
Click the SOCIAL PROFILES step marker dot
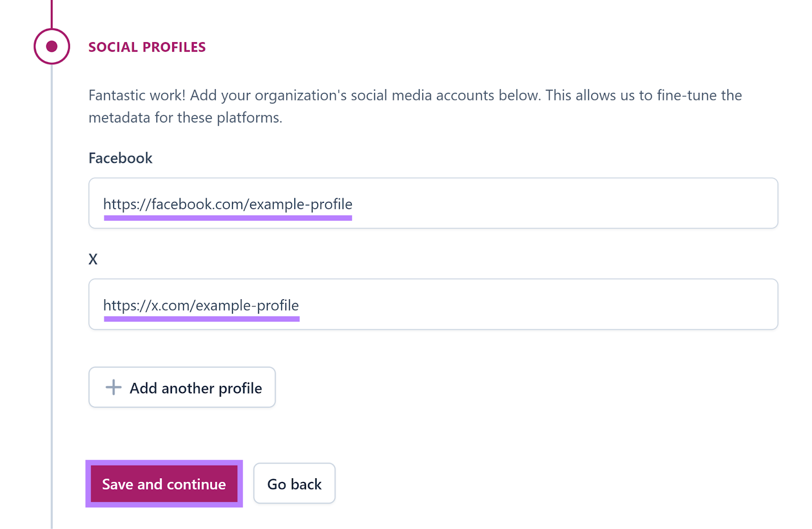tap(51, 47)
